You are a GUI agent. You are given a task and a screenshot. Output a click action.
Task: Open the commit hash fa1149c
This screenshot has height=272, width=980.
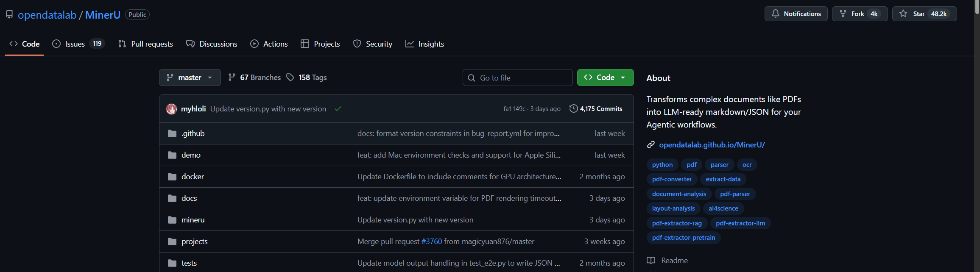(x=514, y=109)
